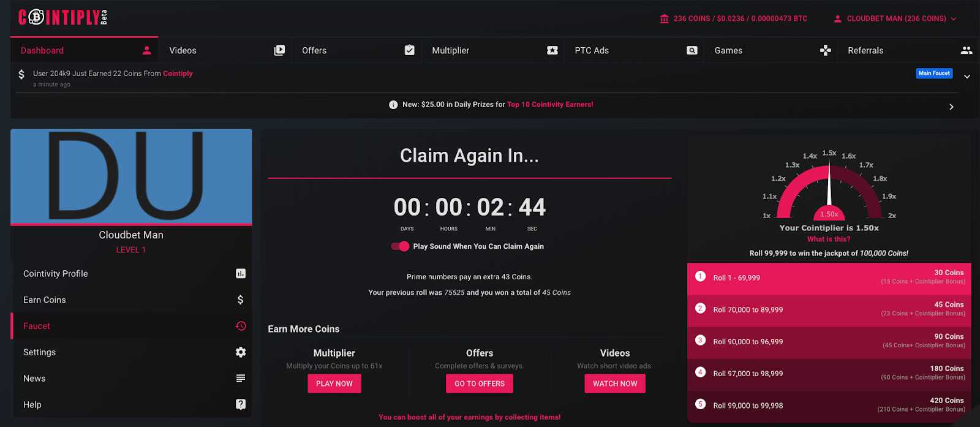Screen dimensions: 980x427
Task: Switch to the Multiplier tab
Action: (x=493, y=50)
